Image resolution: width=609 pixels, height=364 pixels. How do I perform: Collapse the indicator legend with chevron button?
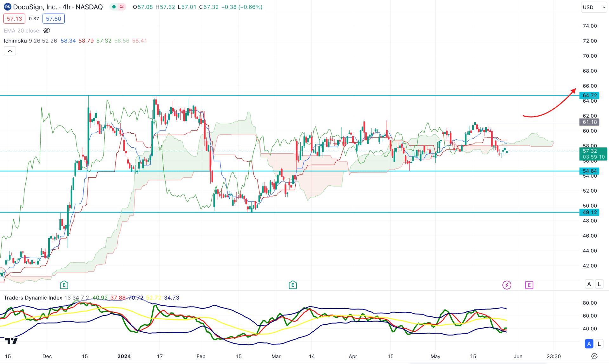click(x=10, y=51)
